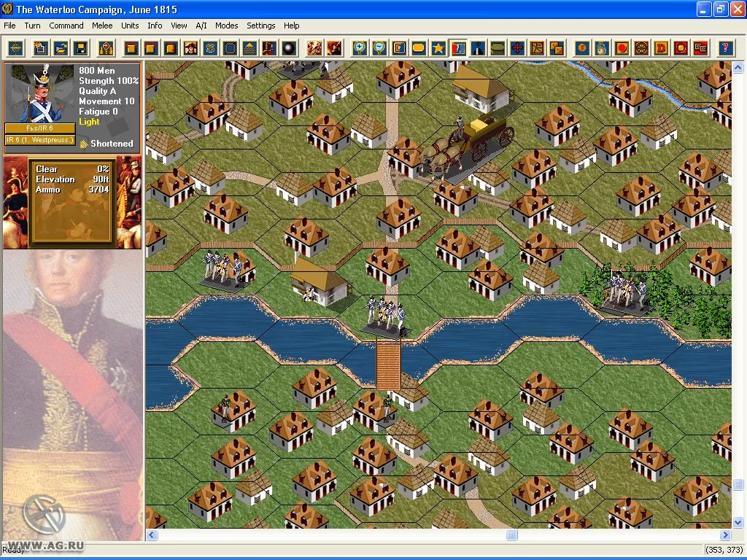Zoom in with the plus magnifier icon
The width and height of the screenshot is (747, 560).
[359, 48]
